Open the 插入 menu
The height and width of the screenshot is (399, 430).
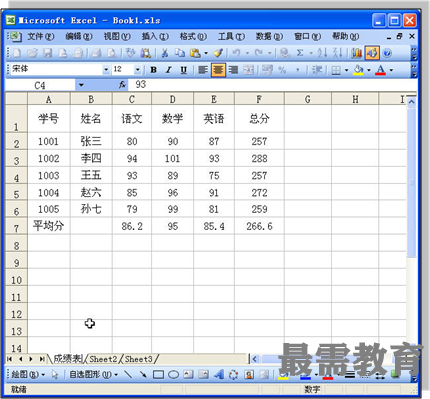pyautogui.click(x=155, y=36)
